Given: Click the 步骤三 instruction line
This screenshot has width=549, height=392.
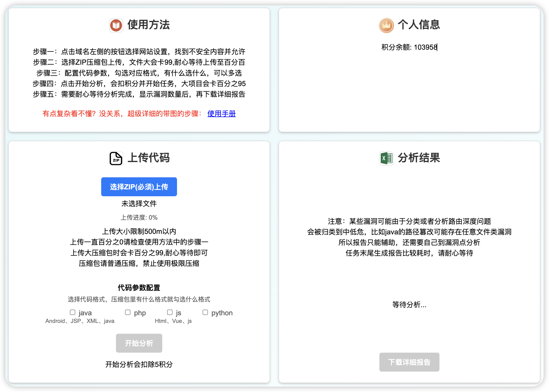Looking at the screenshot, I should [139, 73].
